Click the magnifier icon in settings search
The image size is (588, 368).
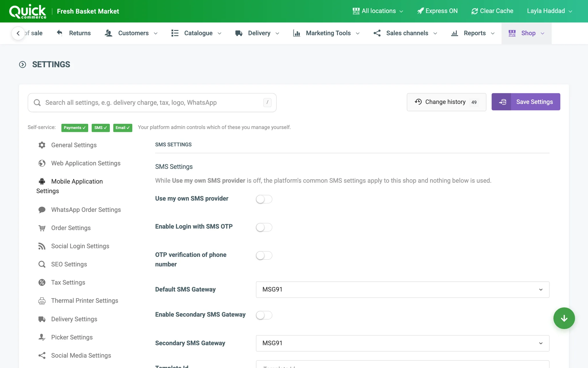point(37,102)
